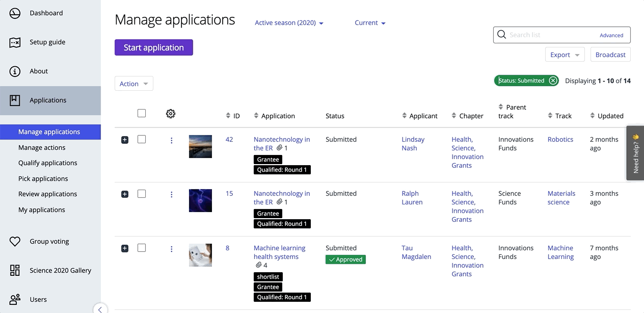Tick the select-all checkbox in table header
Image resolution: width=644 pixels, height=313 pixels.
[x=142, y=113]
